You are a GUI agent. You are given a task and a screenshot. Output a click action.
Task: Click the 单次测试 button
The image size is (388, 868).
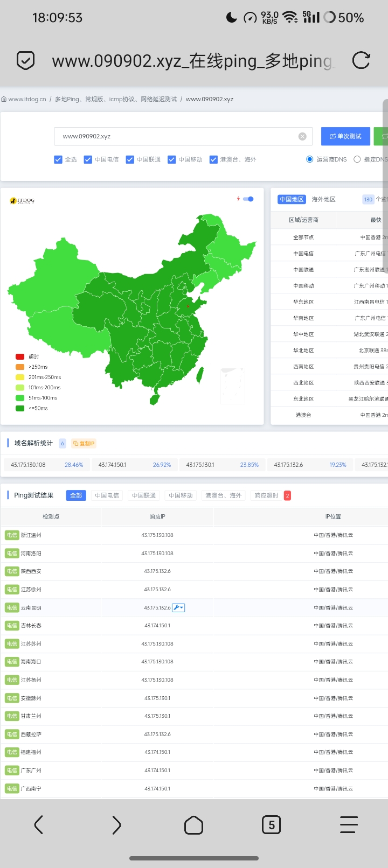coord(345,136)
